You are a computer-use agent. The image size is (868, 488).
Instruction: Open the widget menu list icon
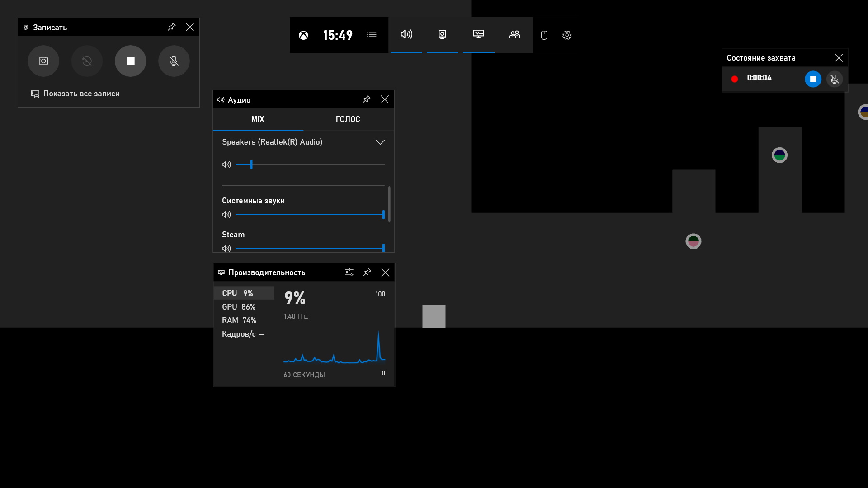point(372,35)
